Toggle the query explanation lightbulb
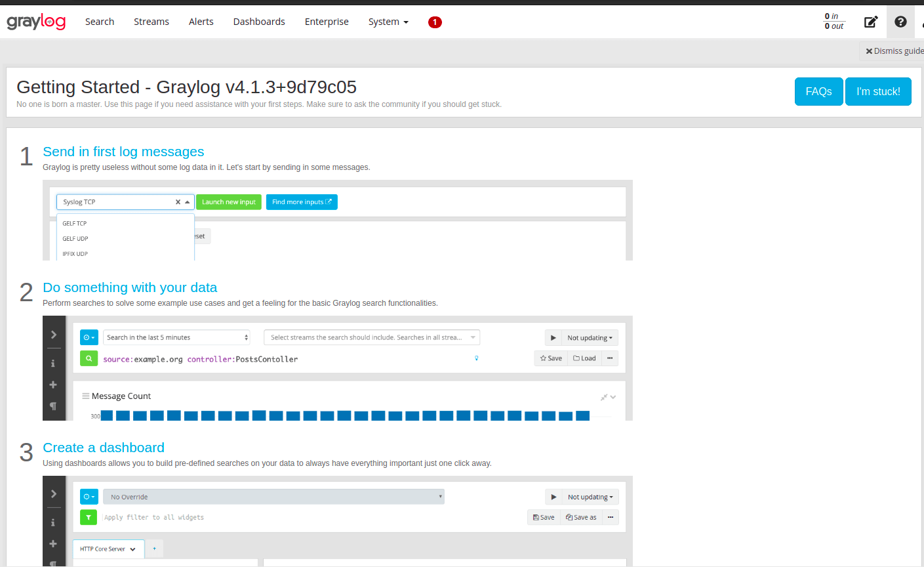Screen dimensions: 924x567 [x=476, y=358]
